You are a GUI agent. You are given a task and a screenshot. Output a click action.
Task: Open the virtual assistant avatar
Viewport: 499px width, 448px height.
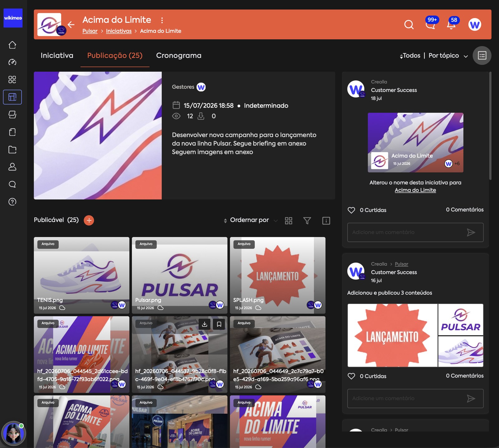(x=13, y=434)
